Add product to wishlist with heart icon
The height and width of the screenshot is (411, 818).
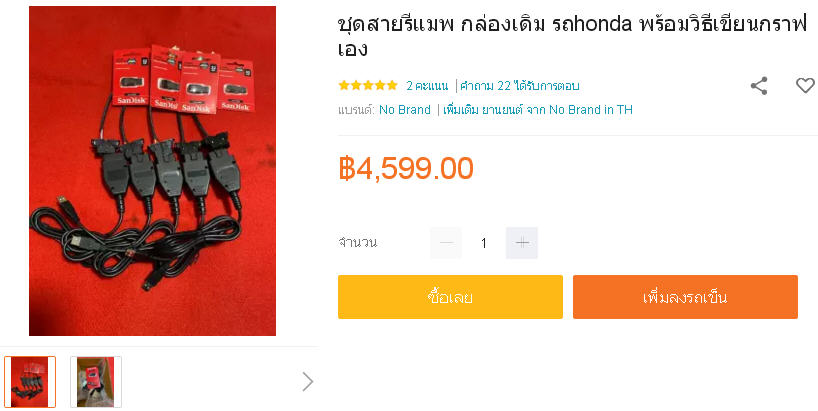tap(805, 86)
